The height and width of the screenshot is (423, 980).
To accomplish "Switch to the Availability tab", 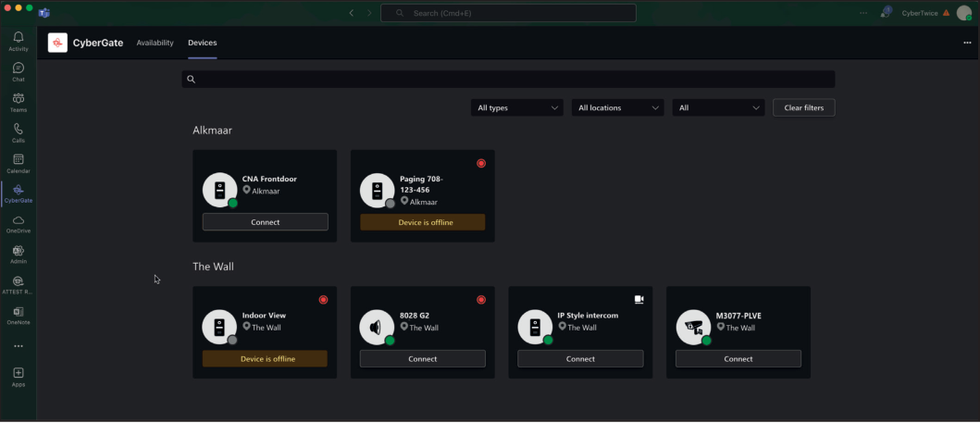I will [x=155, y=43].
